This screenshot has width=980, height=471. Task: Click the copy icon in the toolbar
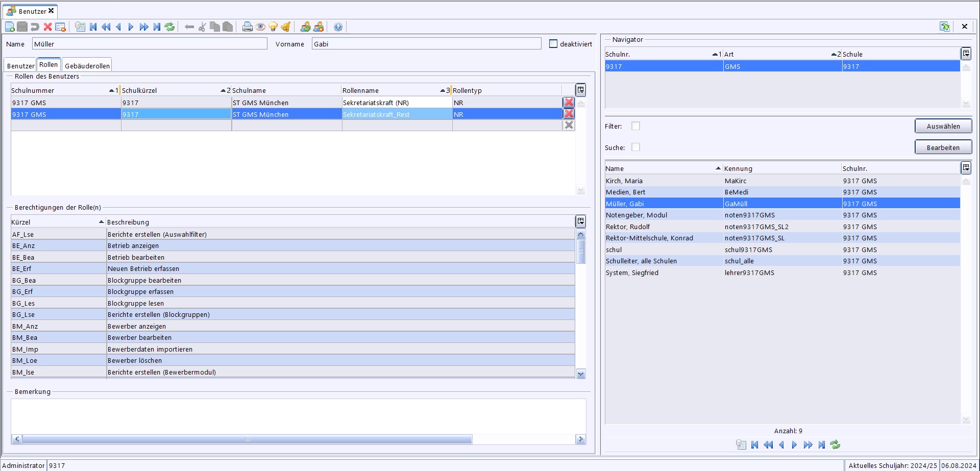click(x=215, y=27)
